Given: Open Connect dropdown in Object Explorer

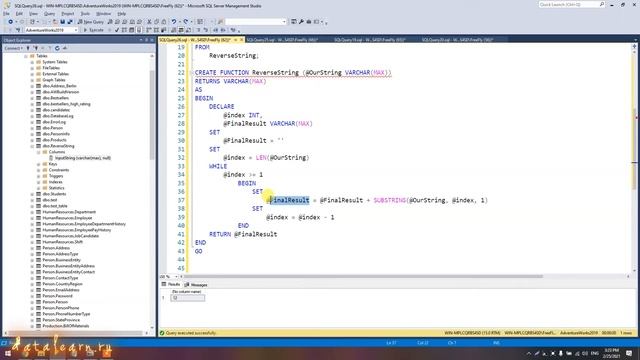Looking at the screenshot, I should [13, 48].
